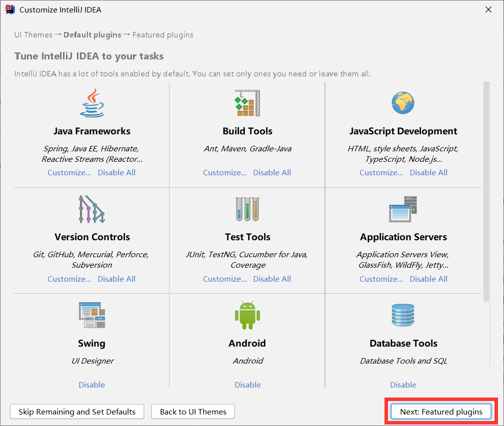Click the JavaScript Development globe icon
Image resolution: width=504 pixels, height=426 pixels.
[x=403, y=103]
